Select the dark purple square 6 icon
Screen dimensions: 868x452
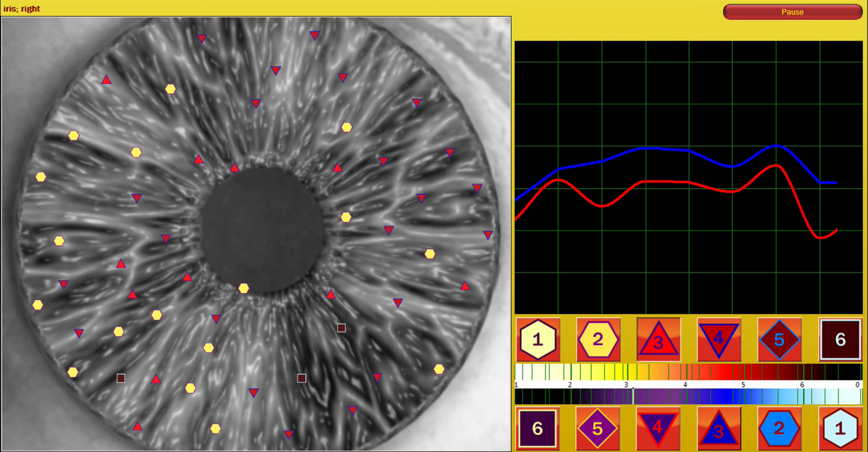pos(538,428)
